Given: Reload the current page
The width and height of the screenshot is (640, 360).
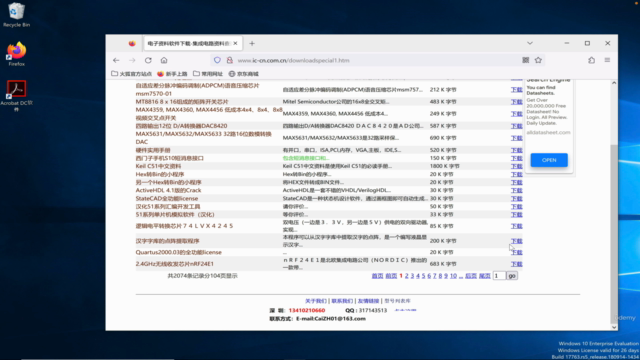Looking at the screenshot, I should click(x=148, y=60).
